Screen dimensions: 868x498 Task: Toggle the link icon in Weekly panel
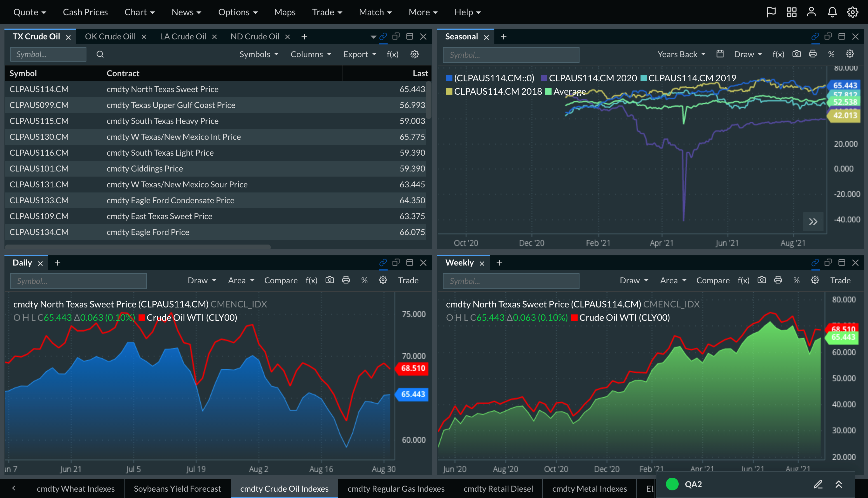tap(815, 263)
